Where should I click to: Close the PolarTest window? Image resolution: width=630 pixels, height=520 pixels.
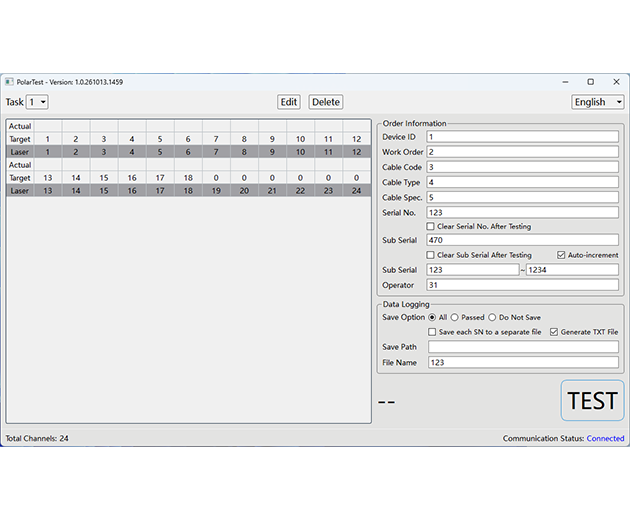coord(616,82)
